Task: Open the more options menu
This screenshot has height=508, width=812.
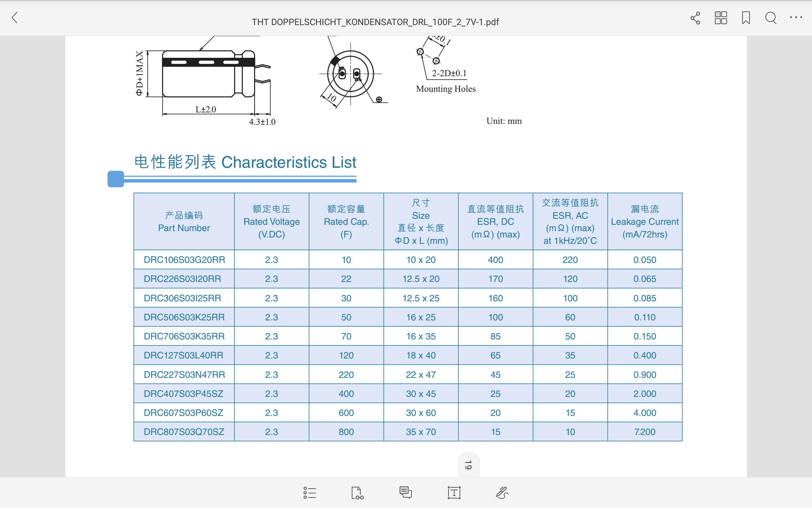Action: coord(796,17)
